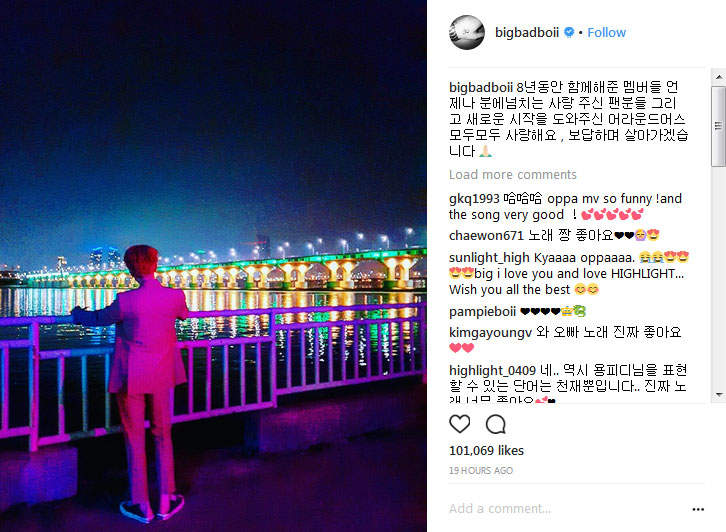Screen dimensions: 726x532
Task: Visit chaewon671 profile
Action: pos(486,236)
